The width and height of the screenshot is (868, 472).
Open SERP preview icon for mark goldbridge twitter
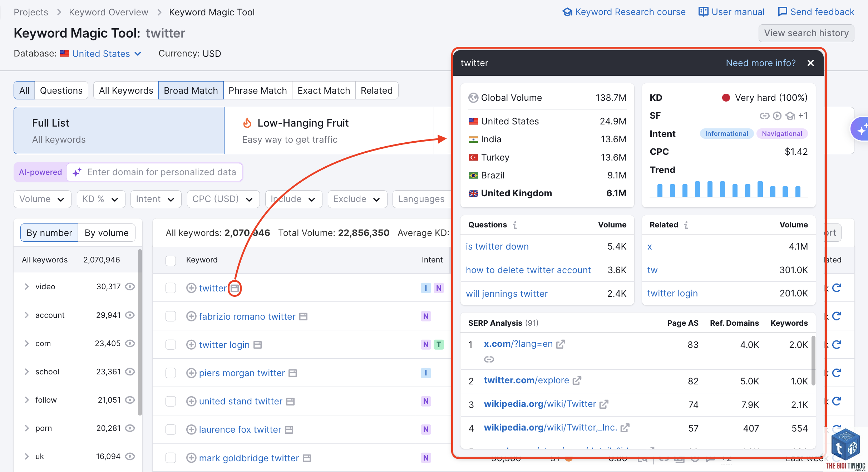pos(307,458)
